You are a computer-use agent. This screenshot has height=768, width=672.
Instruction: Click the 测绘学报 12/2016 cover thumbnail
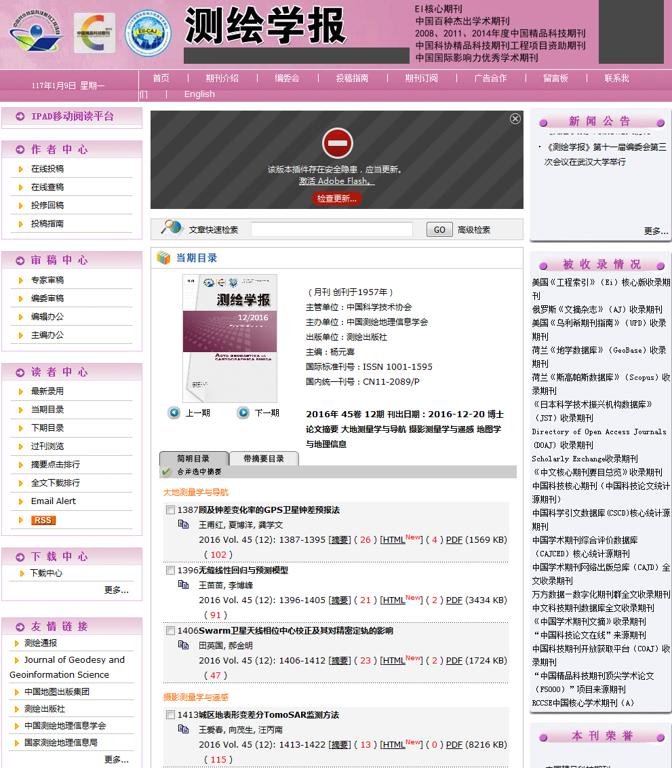tap(230, 338)
